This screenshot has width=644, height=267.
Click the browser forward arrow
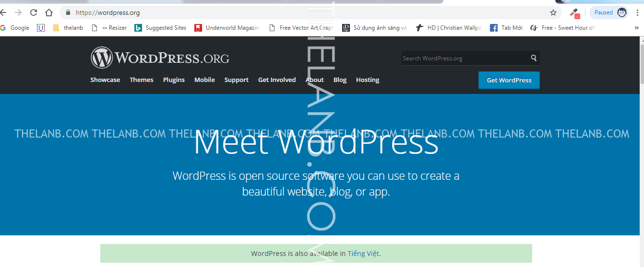(x=18, y=12)
